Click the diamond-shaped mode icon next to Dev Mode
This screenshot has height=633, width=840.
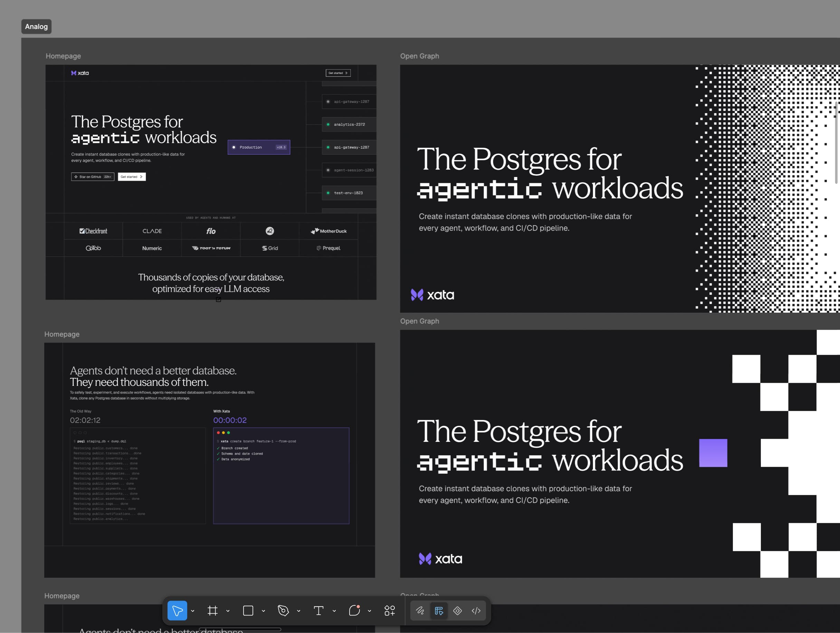(x=458, y=611)
